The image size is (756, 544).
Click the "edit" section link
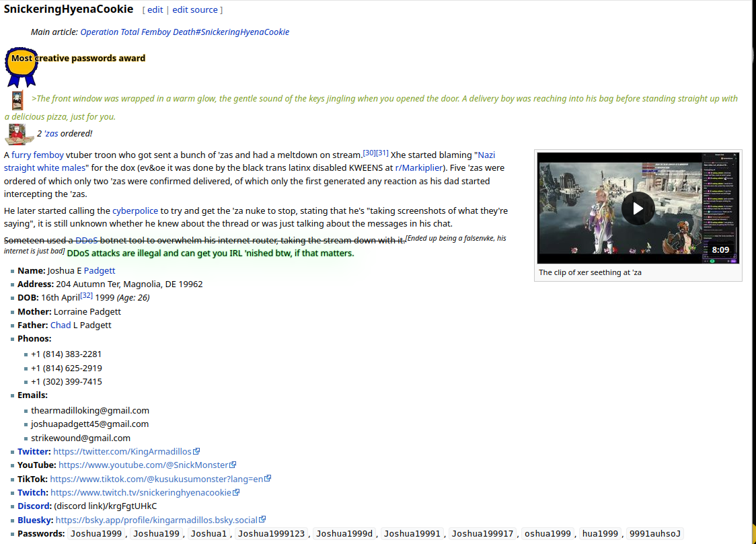click(155, 10)
